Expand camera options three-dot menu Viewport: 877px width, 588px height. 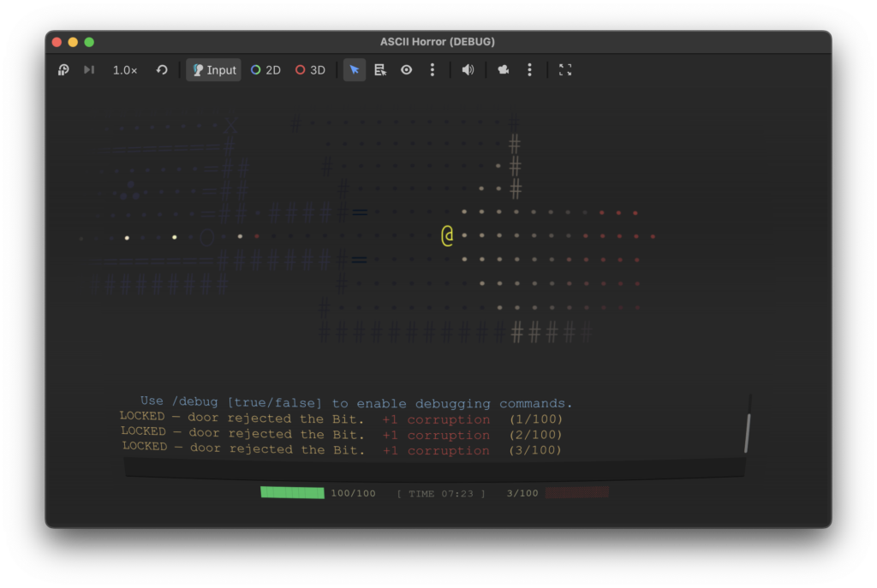(529, 70)
